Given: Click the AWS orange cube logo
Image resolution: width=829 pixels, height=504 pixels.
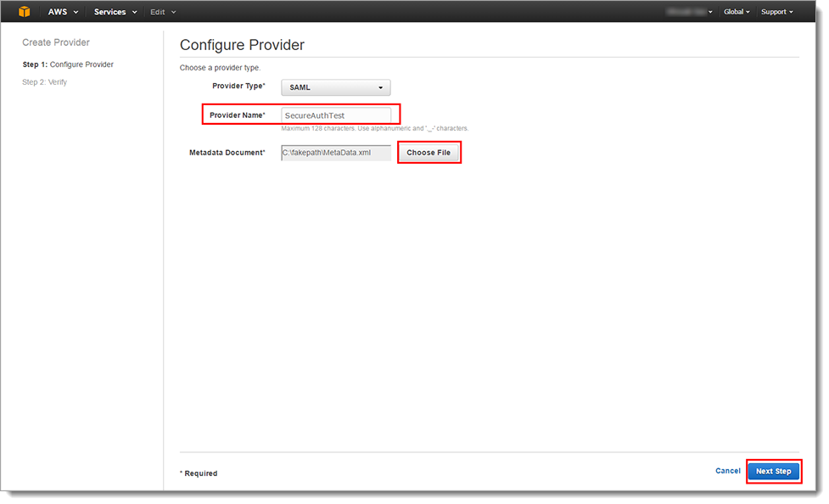Looking at the screenshot, I should click(25, 12).
